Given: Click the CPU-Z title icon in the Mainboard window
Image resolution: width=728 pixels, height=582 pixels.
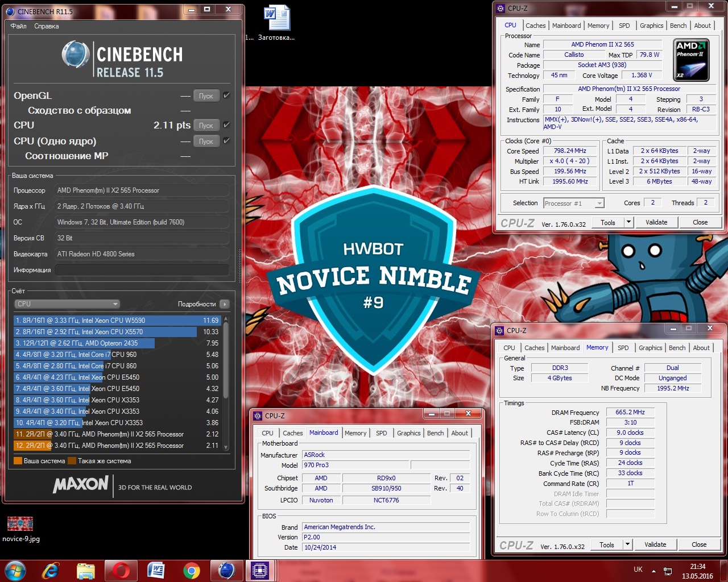Looking at the screenshot, I should pyautogui.click(x=258, y=415).
